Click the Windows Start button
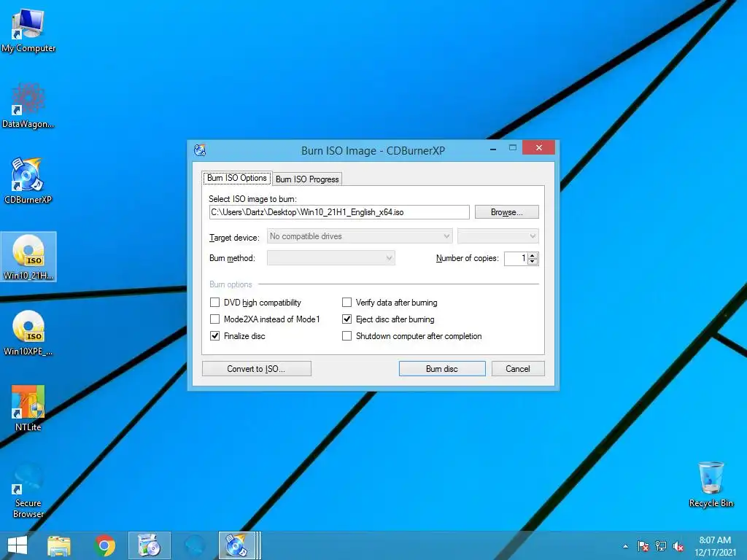 [x=18, y=545]
